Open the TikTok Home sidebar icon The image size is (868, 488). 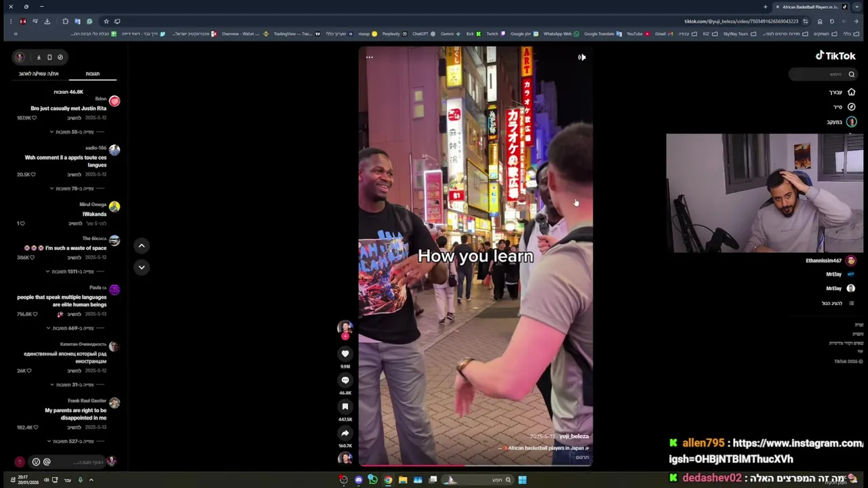[x=851, y=92]
